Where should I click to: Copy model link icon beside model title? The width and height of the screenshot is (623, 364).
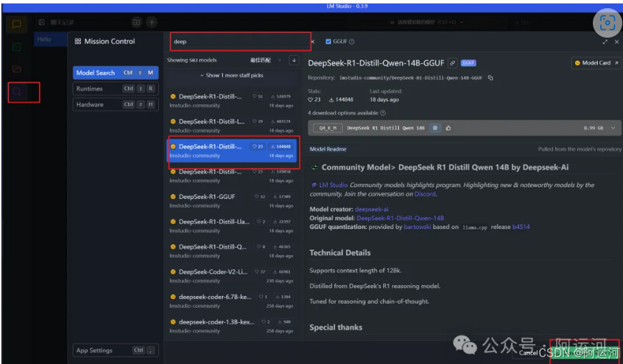coord(452,63)
